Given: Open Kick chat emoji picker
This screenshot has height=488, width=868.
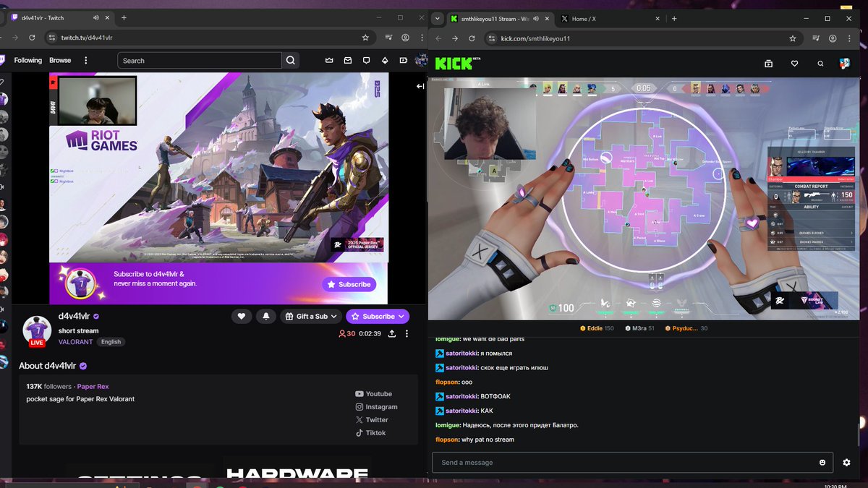Looking at the screenshot, I should tap(822, 463).
